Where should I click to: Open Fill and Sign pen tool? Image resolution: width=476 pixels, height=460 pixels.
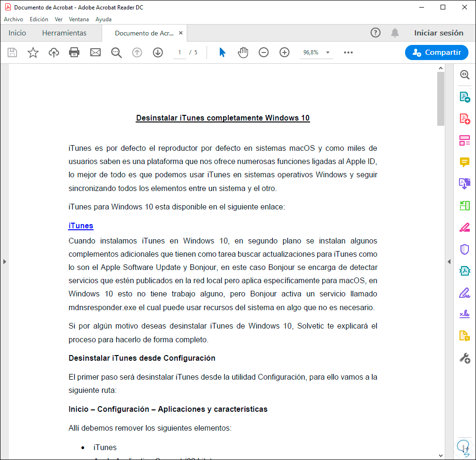tap(465, 293)
